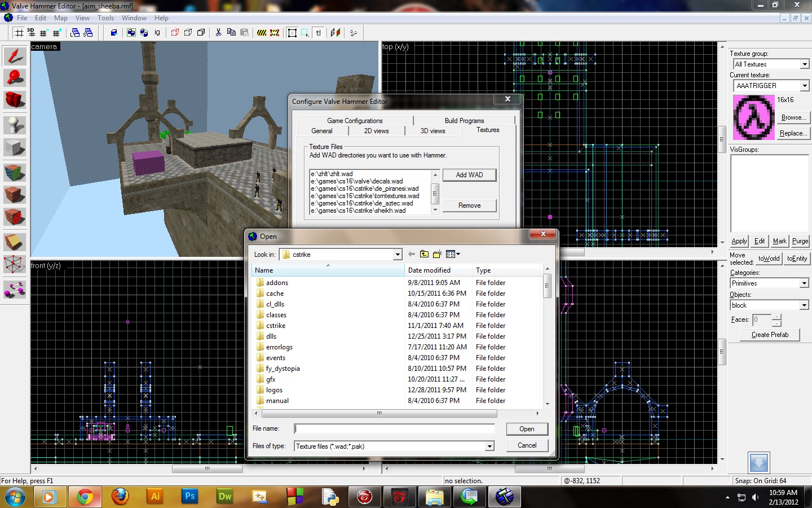Click the WAD list vertical scrollbar
The image size is (812, 508).
[x=435, y=192]
